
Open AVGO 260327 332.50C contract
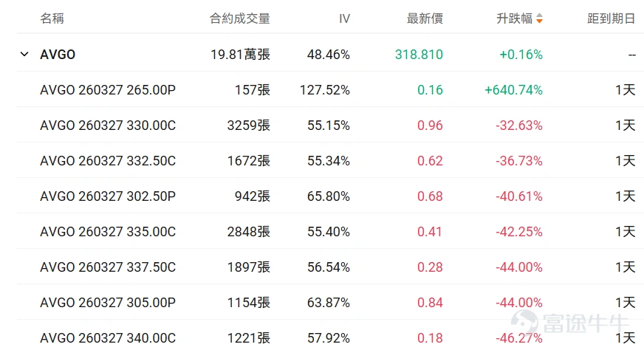tap(108, 161)
